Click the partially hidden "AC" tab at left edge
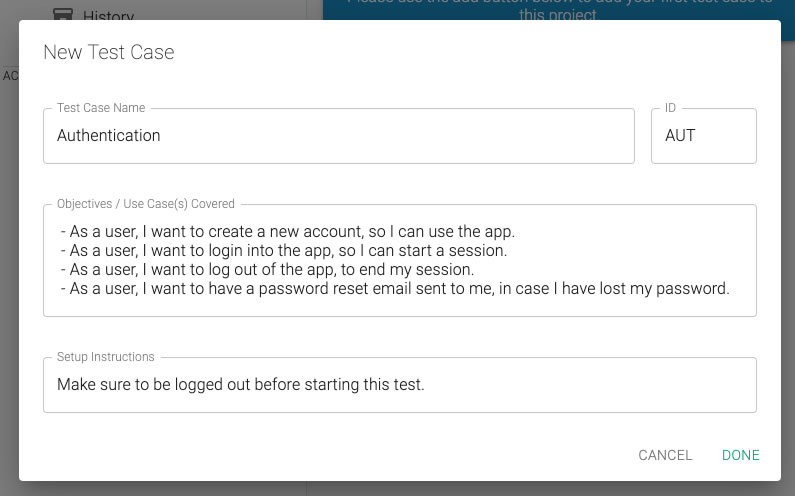 [x=10, y=76]
